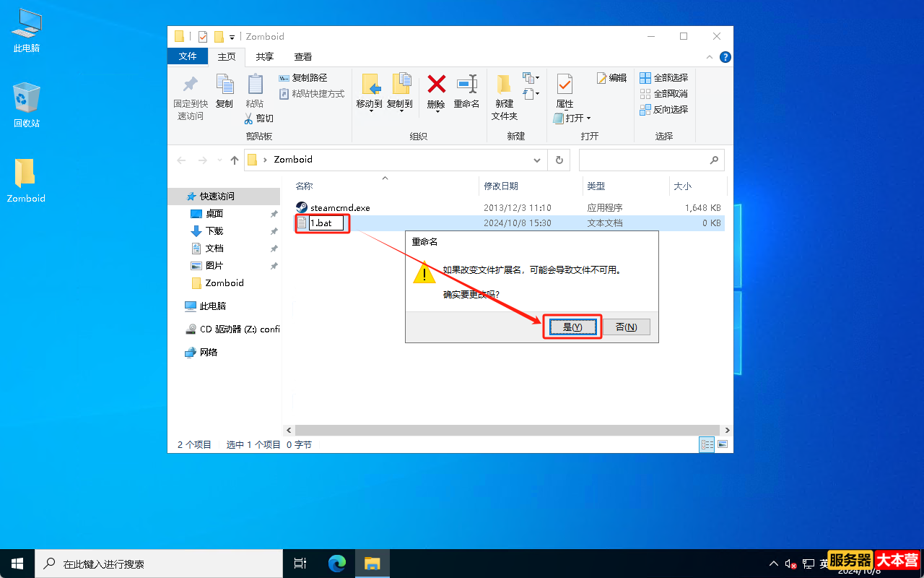Click the blue Help question mark icon
This screenshot has height=578, width=924.
[x=725, y=57]
